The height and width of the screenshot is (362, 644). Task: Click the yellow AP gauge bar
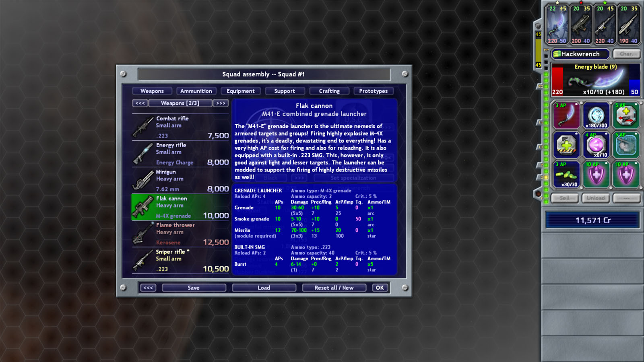539,48
